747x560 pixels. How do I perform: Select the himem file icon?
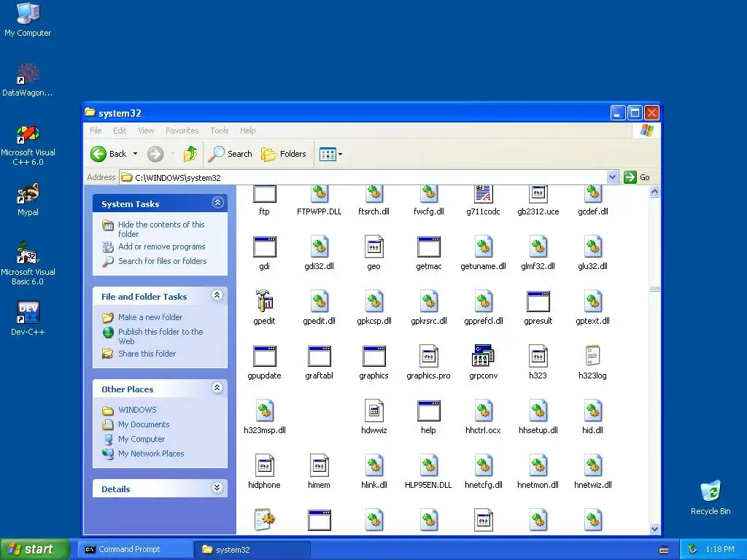pos(320,465)
